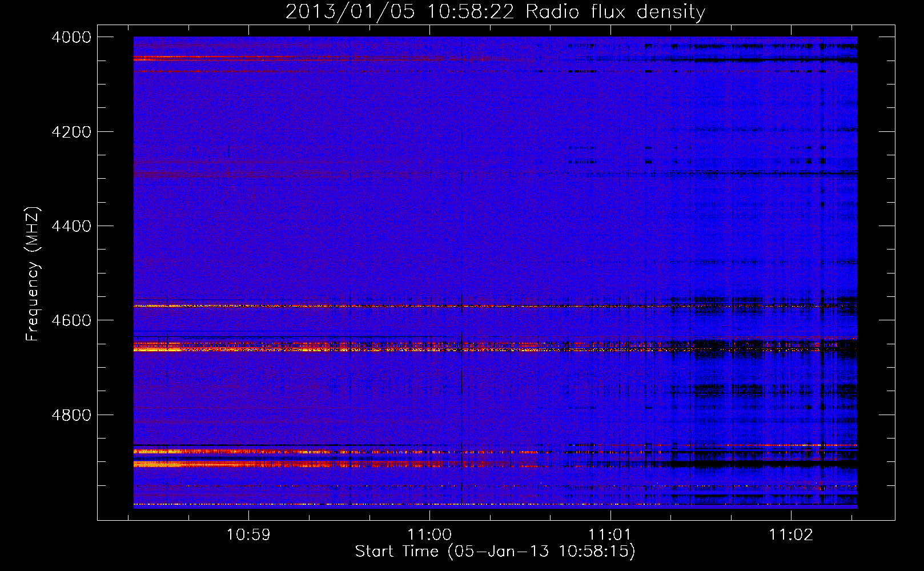Click the plot title "2013/01/05 10:58:22 Radio flux density"
924x571 pixels.
click(x=495, y=11)
